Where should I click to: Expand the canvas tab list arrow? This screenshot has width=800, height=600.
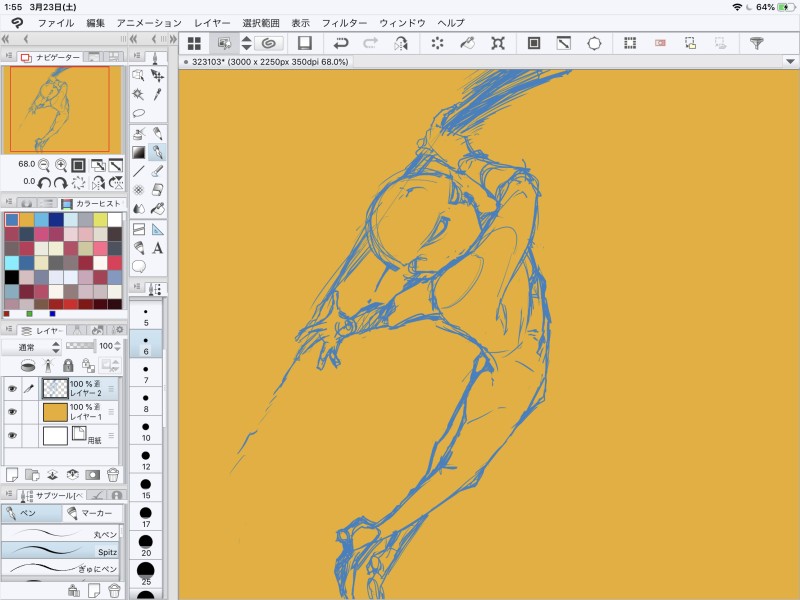pos(791,62)
